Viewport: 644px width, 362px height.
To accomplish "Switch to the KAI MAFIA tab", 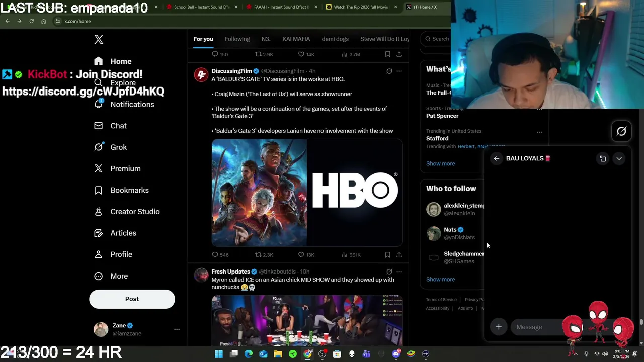I will coord(296,39).
